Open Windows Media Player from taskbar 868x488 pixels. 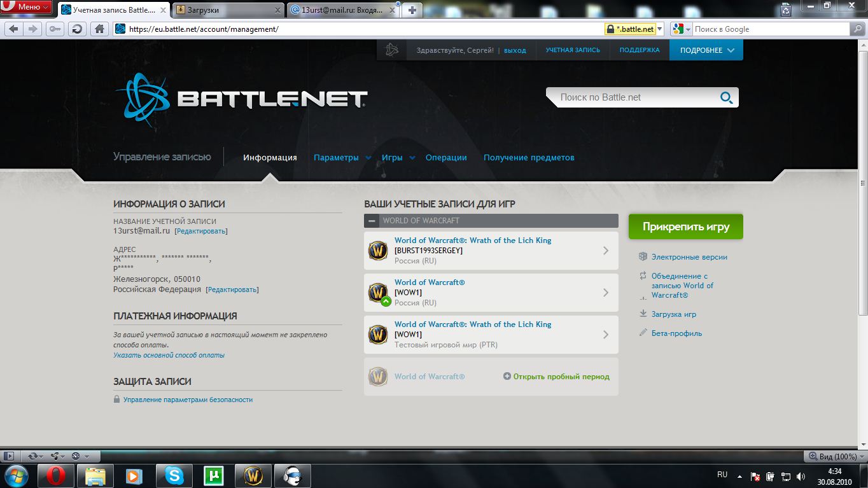(x=135, y=475)
